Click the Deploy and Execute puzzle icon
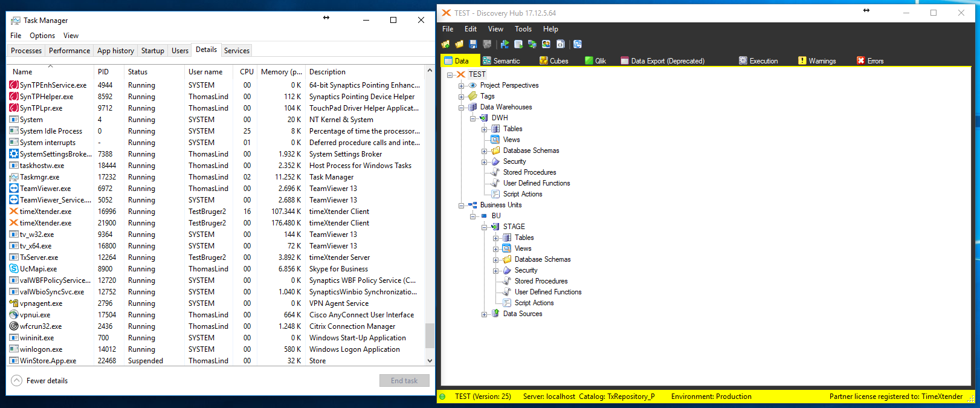This screenshot has width=980, height=408. 505,44
